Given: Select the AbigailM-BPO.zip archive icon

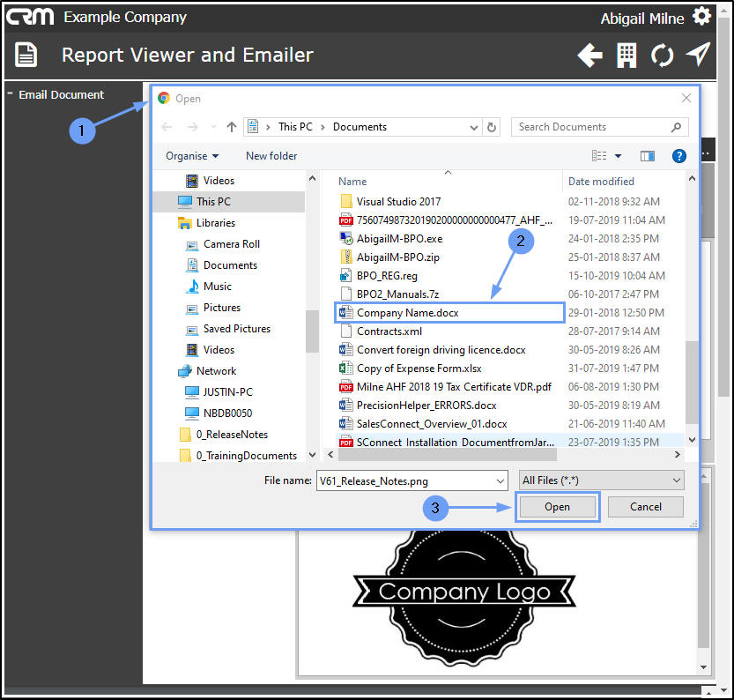Looking at the screenshot, I should (x=346, y=257).
